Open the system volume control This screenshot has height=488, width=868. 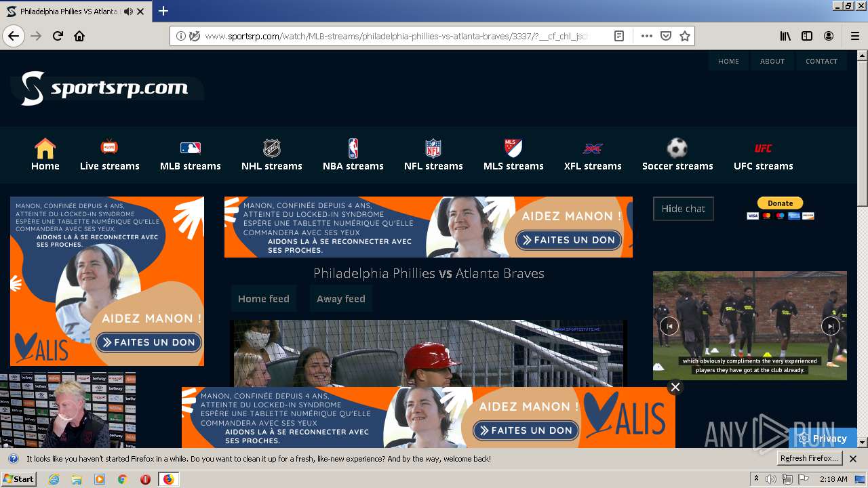[771, 479]
